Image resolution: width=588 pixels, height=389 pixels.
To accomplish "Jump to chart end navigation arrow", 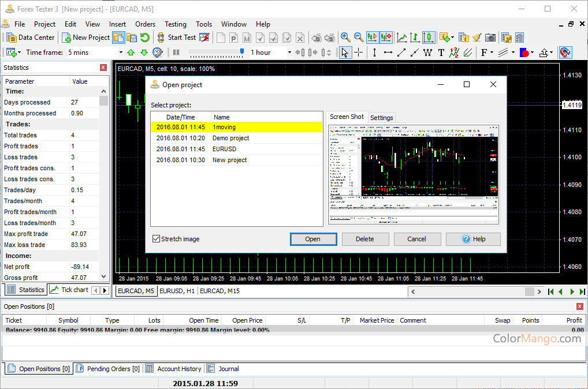I will point(582,291).
